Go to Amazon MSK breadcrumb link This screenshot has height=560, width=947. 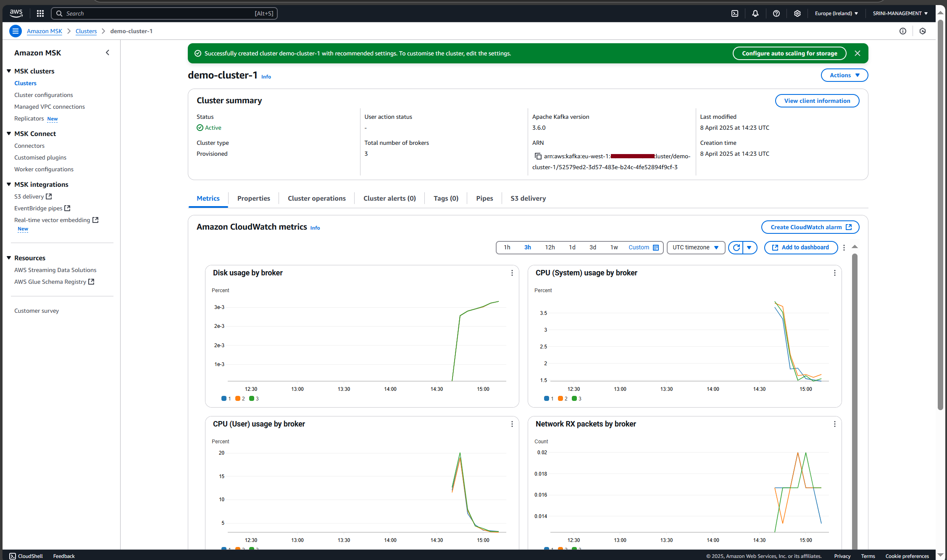click(45, 31)
